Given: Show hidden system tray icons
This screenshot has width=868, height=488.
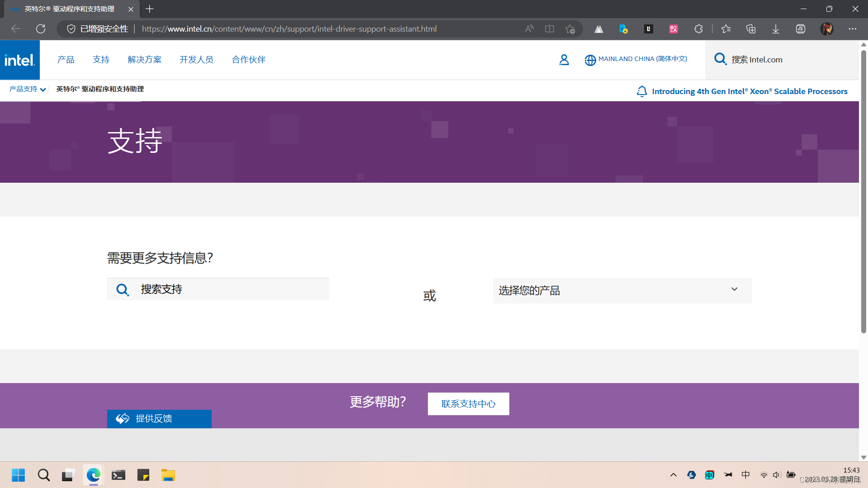Looking at the screenshot, I should tap(674, 475).
